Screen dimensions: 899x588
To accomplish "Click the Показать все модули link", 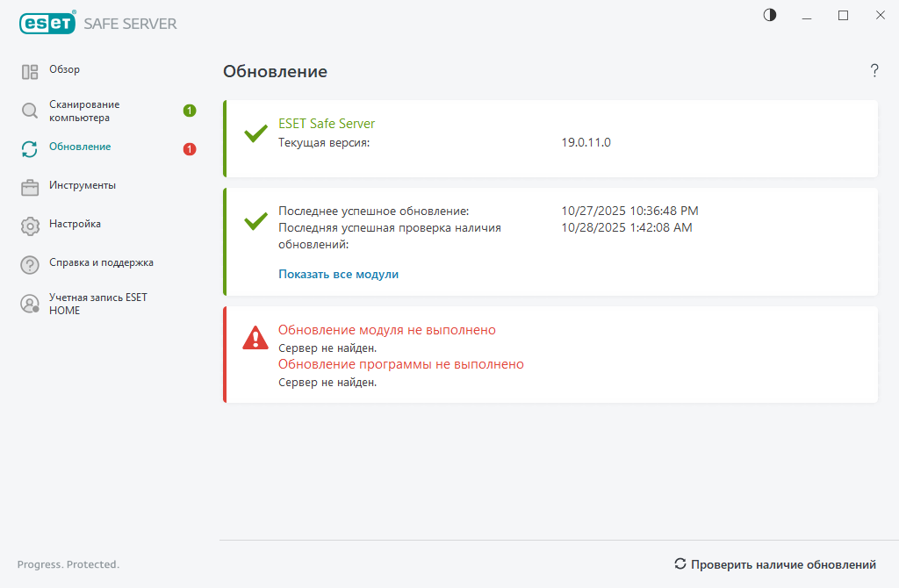I will [338, 274].
